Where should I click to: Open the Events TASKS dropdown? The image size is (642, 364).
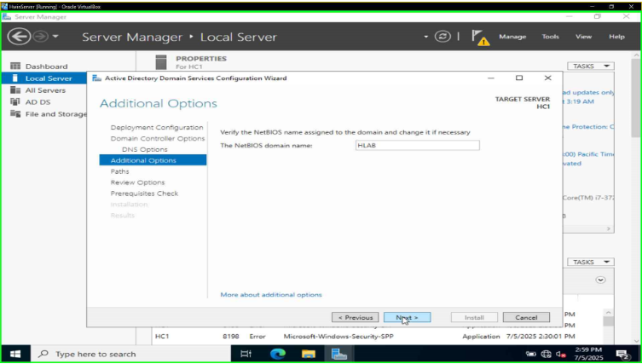(590, 262)
